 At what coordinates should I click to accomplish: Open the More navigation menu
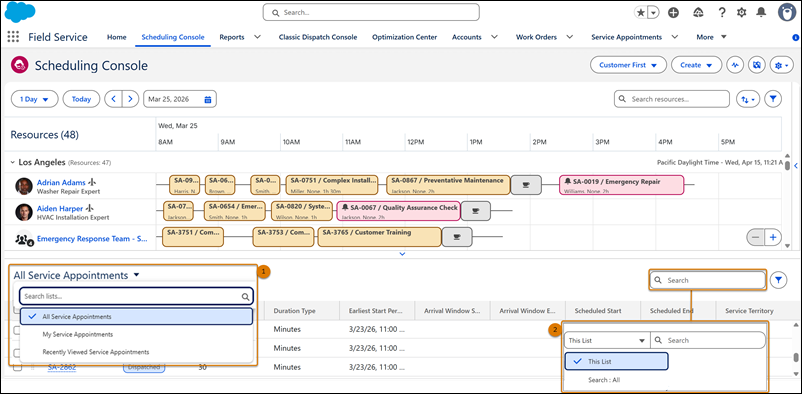click(x=711, y=37)
